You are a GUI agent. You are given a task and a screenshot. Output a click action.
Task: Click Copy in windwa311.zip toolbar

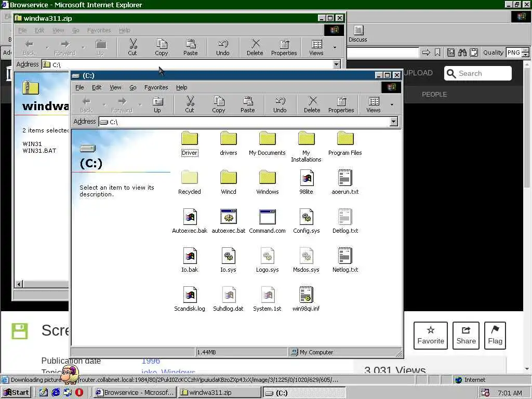point(162,47)
